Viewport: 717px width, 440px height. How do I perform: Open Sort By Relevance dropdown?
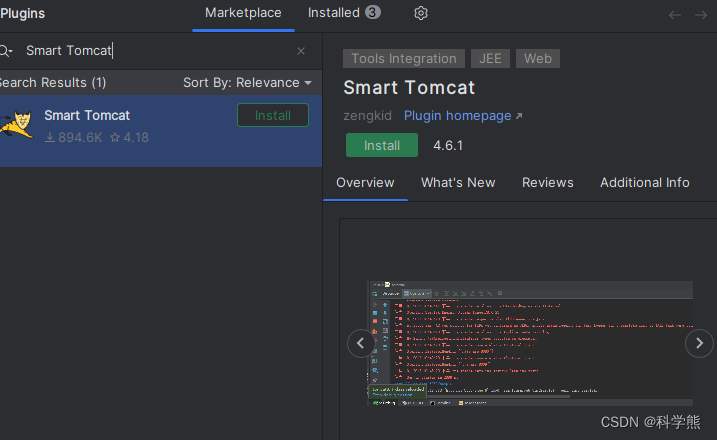pos(247,83)
